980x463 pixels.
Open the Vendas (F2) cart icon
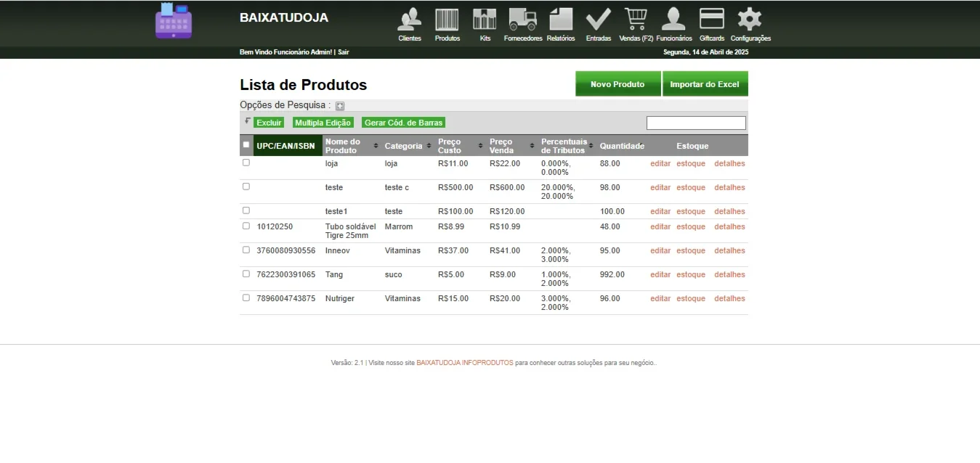636,24
